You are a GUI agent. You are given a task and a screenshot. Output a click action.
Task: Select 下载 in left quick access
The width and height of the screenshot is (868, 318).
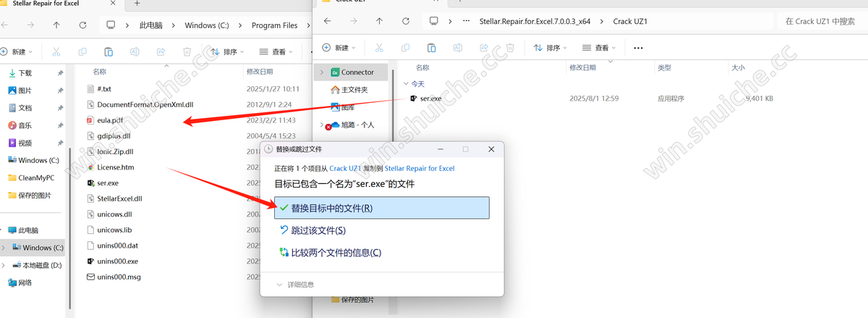pos(25,73)
